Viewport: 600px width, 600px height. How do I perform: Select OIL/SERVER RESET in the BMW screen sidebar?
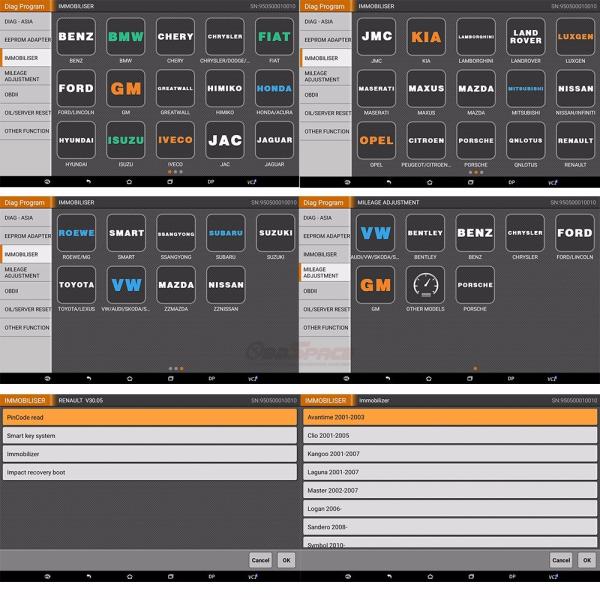click(26, 113)
